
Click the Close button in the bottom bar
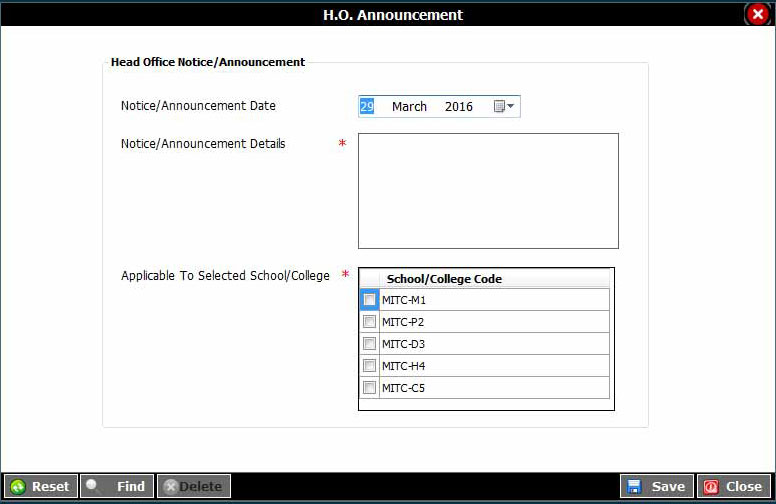pyautogui.click(x=734, y=487)
